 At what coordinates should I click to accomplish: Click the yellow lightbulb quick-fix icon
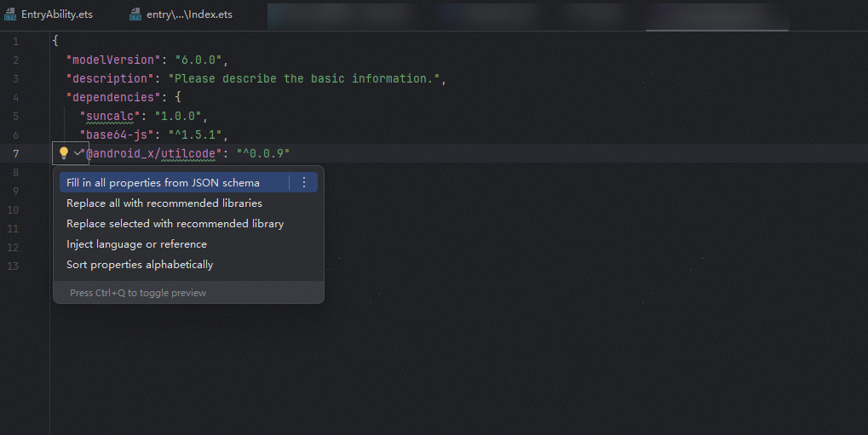pos(63,153)
